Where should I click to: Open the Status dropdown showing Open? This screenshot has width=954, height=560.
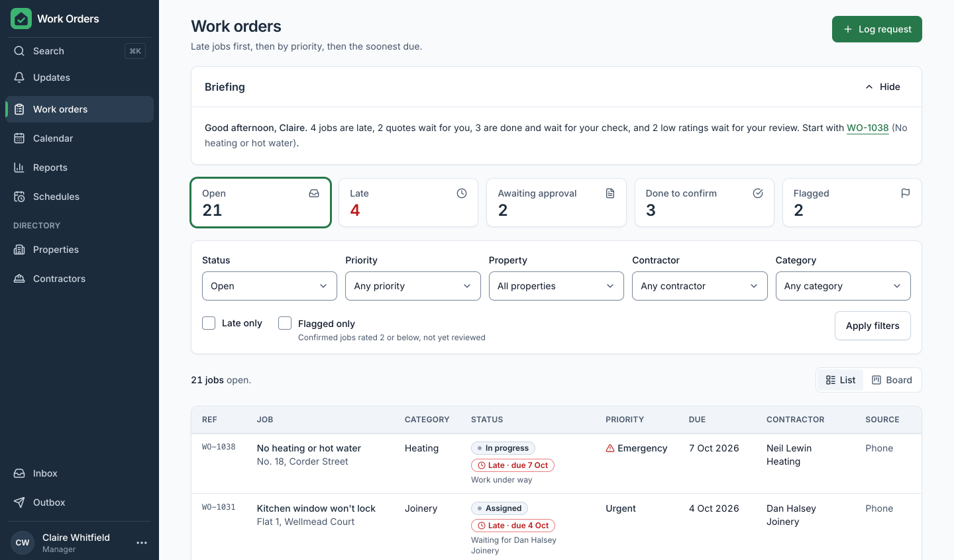[270, 286]
